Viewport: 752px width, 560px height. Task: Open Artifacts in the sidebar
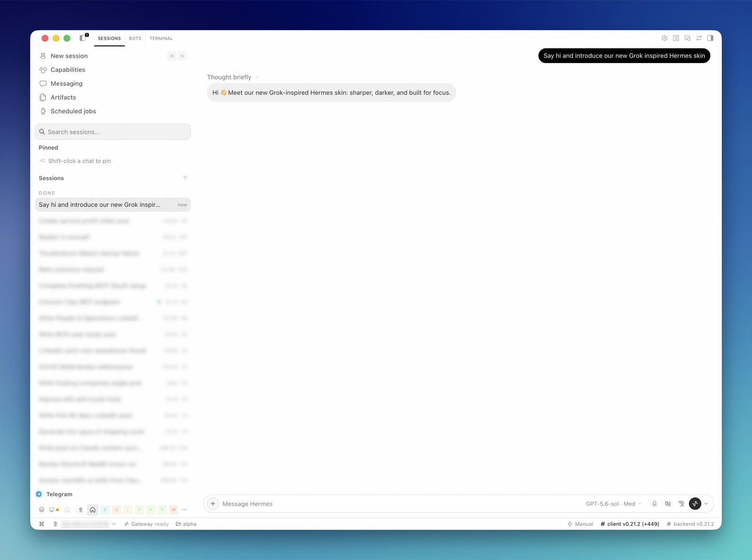113,97
